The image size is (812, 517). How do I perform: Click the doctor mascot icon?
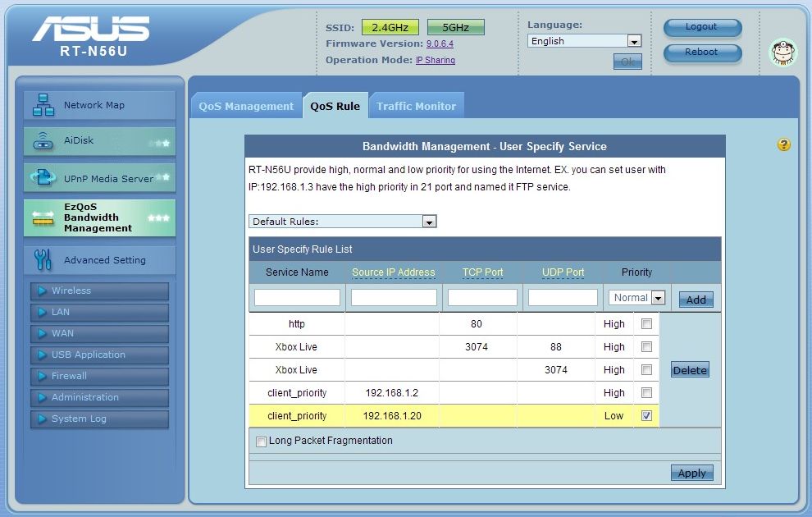[x=782, y=53]
